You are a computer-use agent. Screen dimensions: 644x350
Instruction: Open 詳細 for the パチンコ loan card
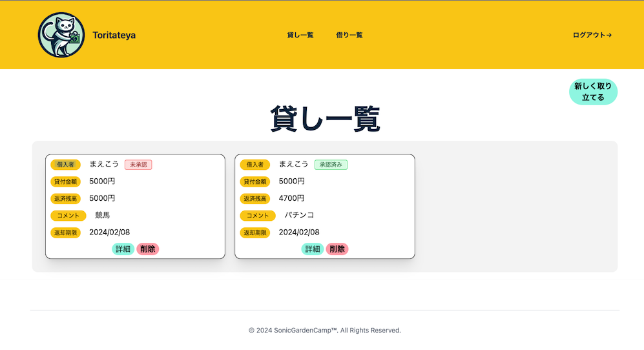[x=313, y=249]
